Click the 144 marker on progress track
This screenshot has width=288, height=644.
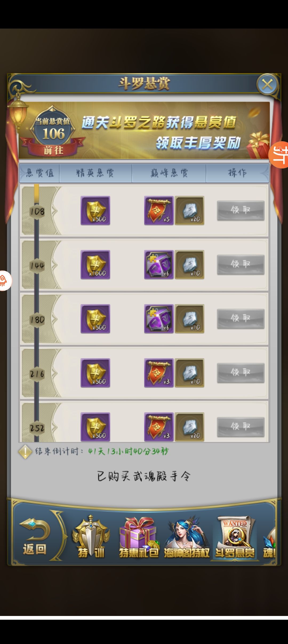[x=37, y=265]
